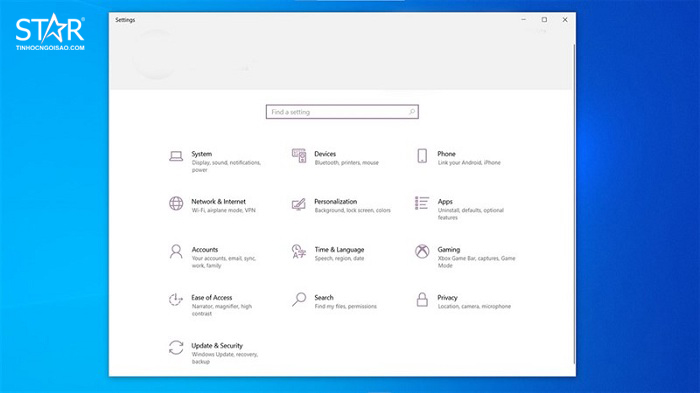Click the Network & Internet globe icon

point(176,203)
